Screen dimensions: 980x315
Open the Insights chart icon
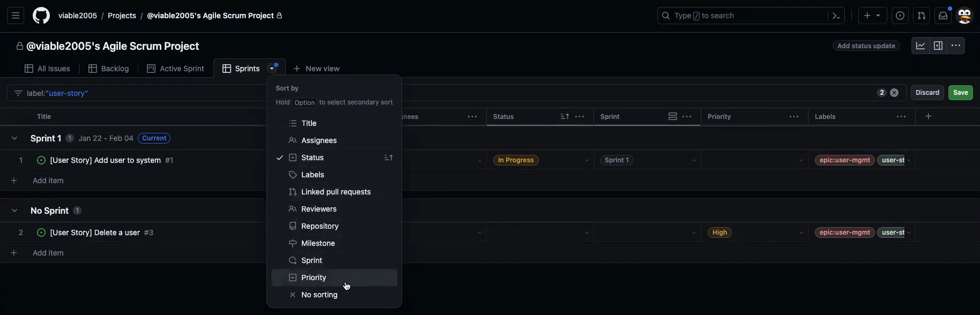(x=920, y=46)
